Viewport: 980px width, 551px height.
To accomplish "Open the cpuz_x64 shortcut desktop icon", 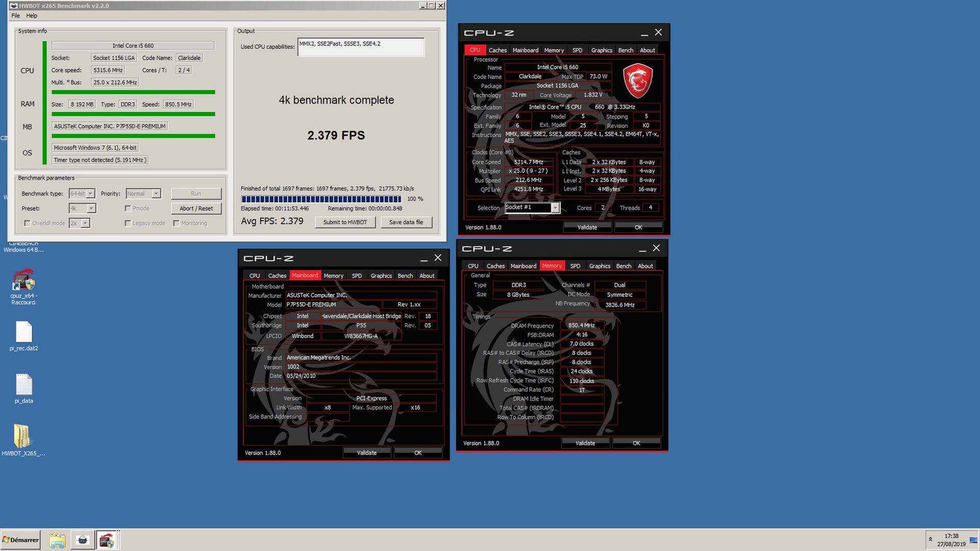I will [x=23, y=287].
